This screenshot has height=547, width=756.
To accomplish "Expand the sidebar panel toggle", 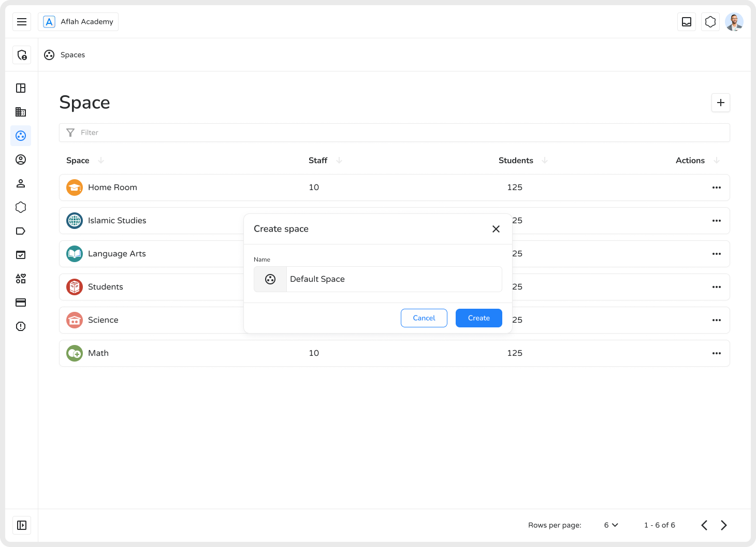I will (x=22, y=525).
